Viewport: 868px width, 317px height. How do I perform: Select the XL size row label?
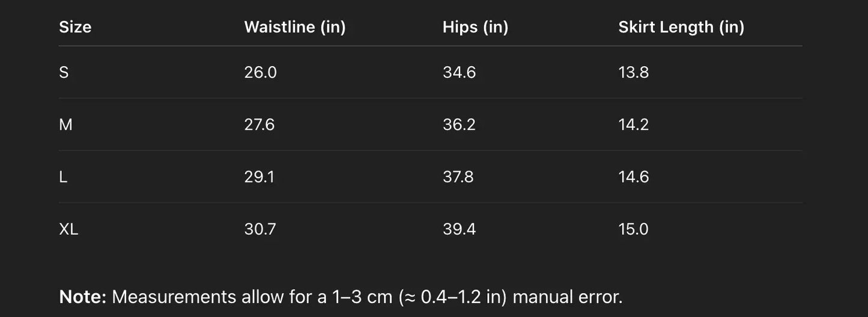coord(68,229)
